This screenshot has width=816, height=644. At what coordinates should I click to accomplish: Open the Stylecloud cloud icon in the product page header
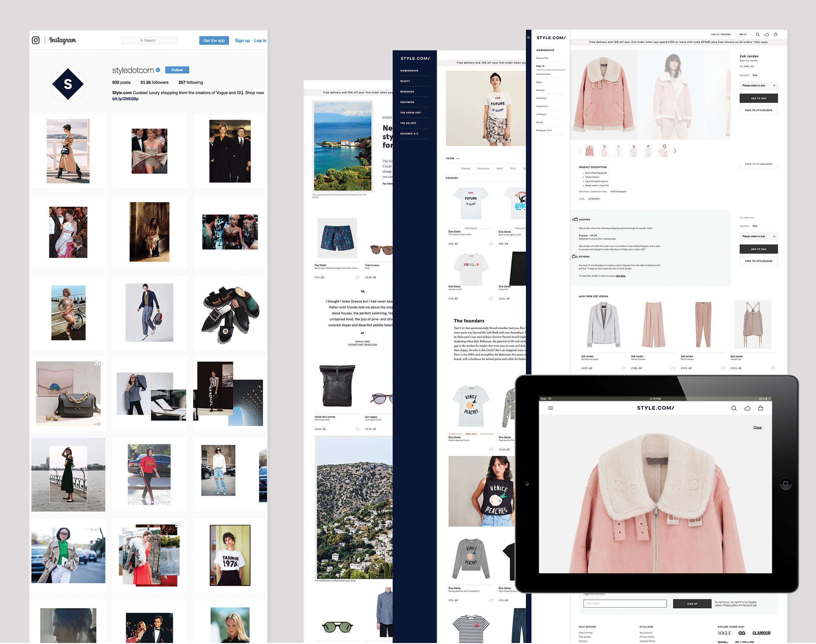[x=767, y=34]
